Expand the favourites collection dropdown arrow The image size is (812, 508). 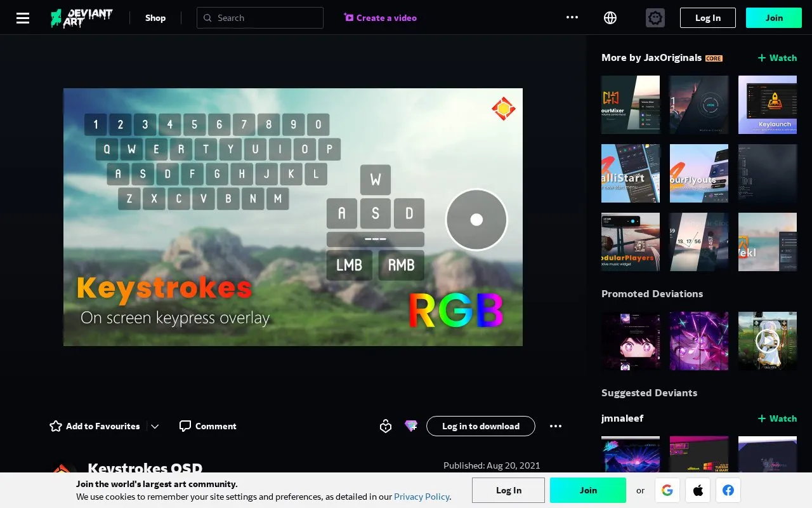tap(155, 426)
